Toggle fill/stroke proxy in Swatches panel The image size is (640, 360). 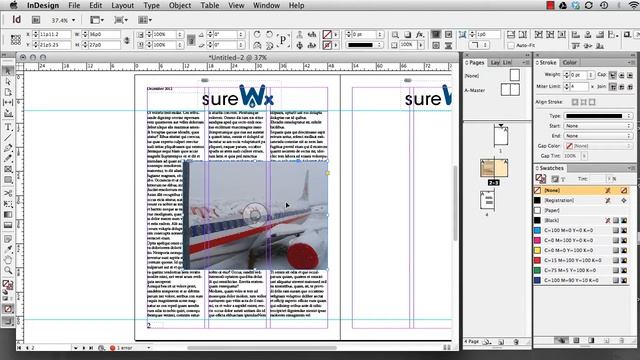click(x=541, y=178)
